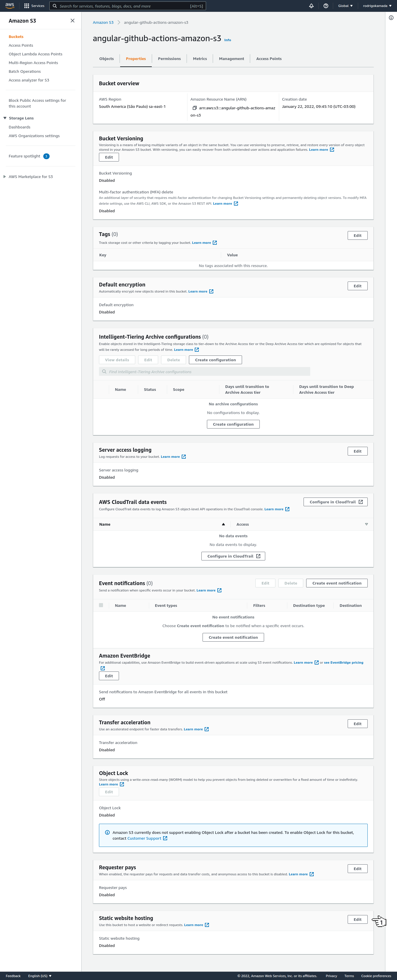Open the Customer Support link

pyautogui.click(x=144, y=839)
